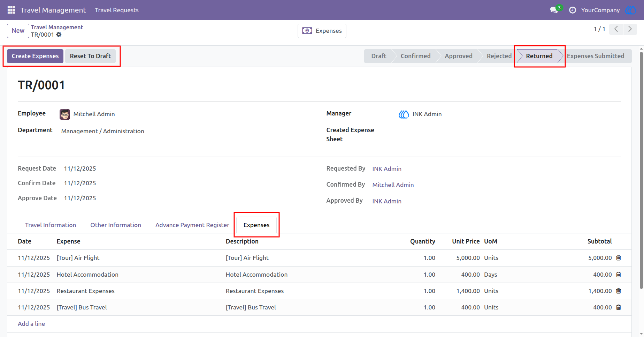The width and height of the screenshot is (644, 337).
Task: Create a New travel request
Action: [x=18, y=31]
